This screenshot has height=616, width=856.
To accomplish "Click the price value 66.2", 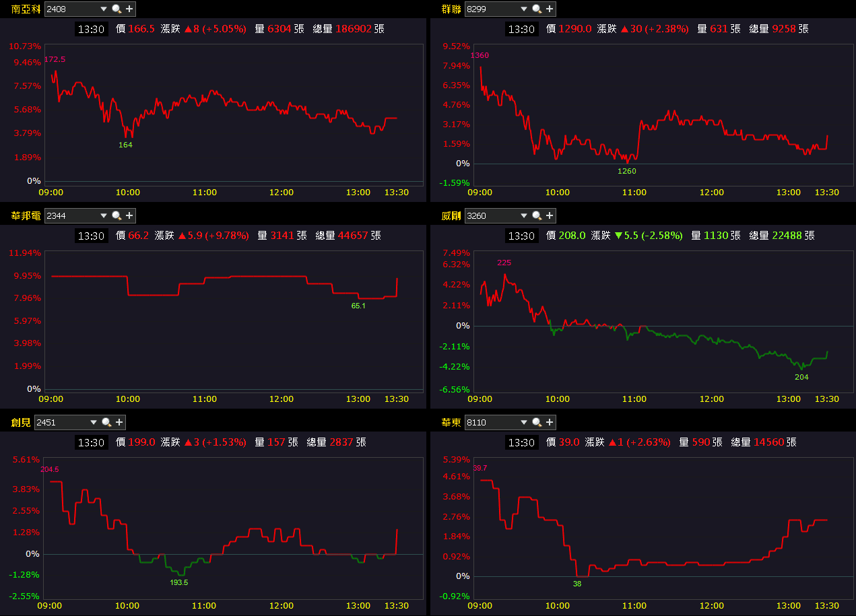I will 139,236.
